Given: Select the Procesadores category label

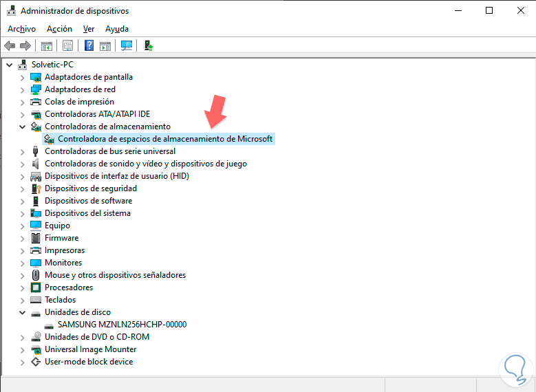Looking at the screenshot, I should pyautogui.click(x=69, y=287).
